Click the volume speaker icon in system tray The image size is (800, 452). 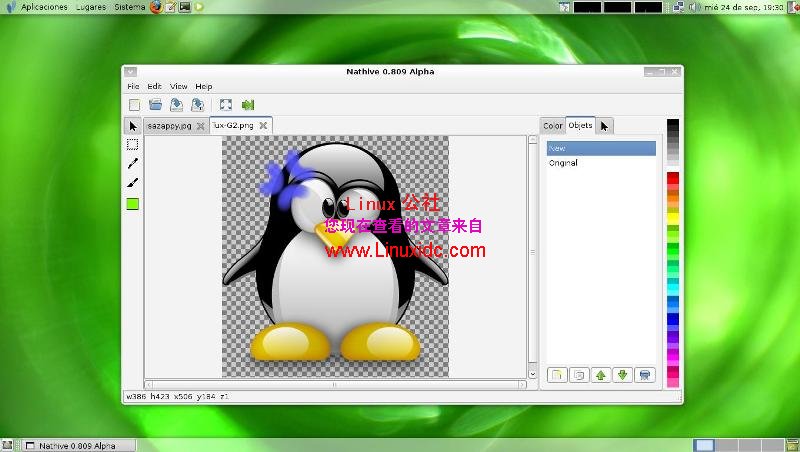pyautogui.click(x=692, y=7)
